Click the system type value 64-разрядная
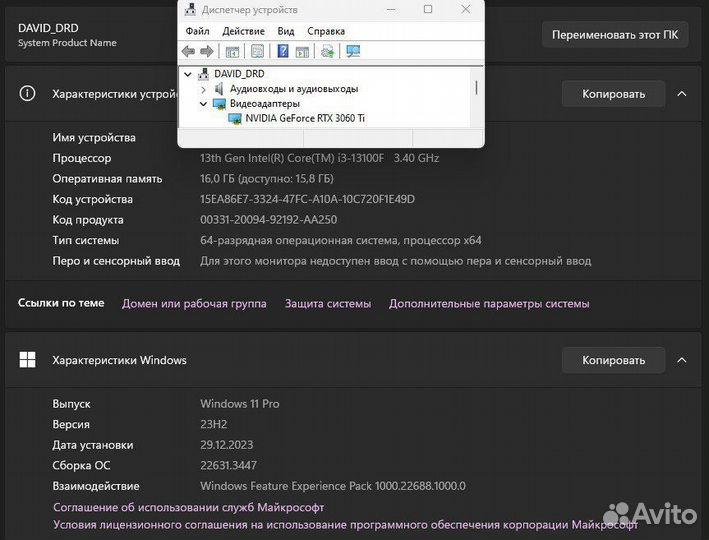The height and width of the screenshot is (540, 709). [x=340, y=241]
